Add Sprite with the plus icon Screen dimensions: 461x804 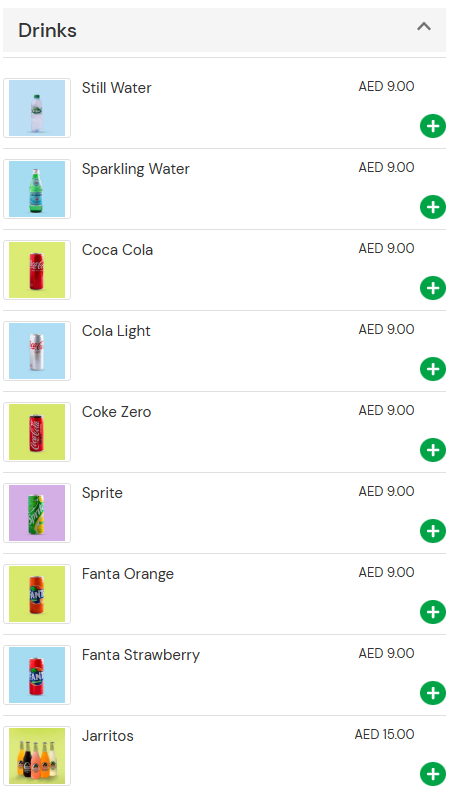(x=433, y=531)
